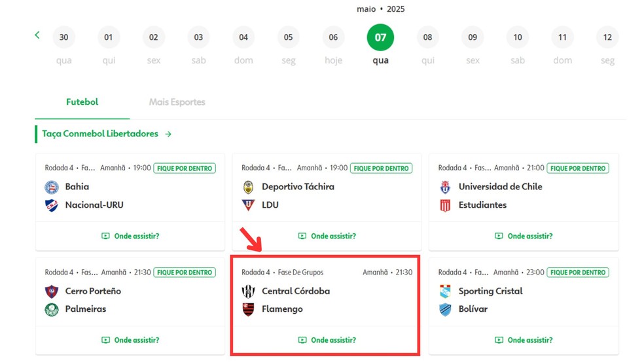
Task: Open Taça Conmebol Libertadores competition link
Action: (99, 134)
